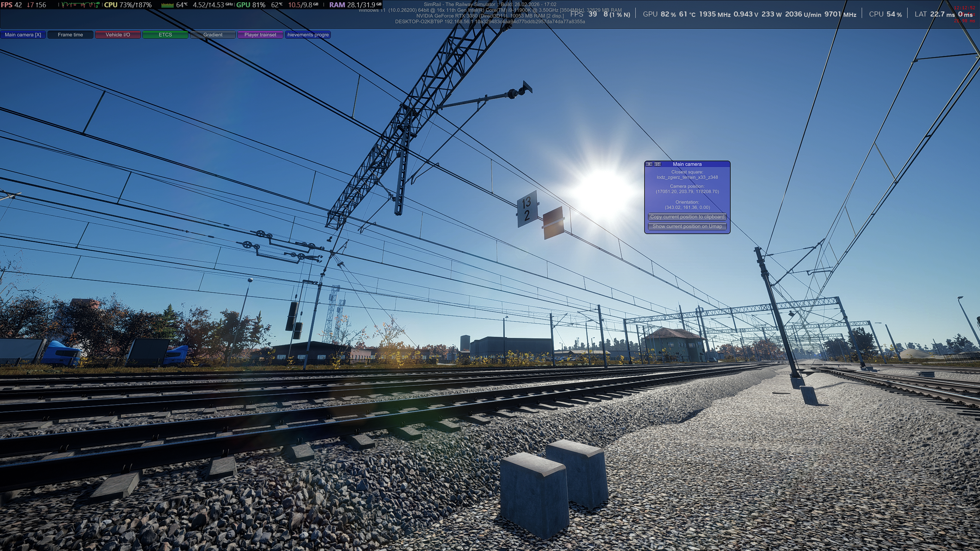Screen dimensions: 980x551
Task: Toggle the Main camera [X] debug button
Action: [x=23, y=35]
